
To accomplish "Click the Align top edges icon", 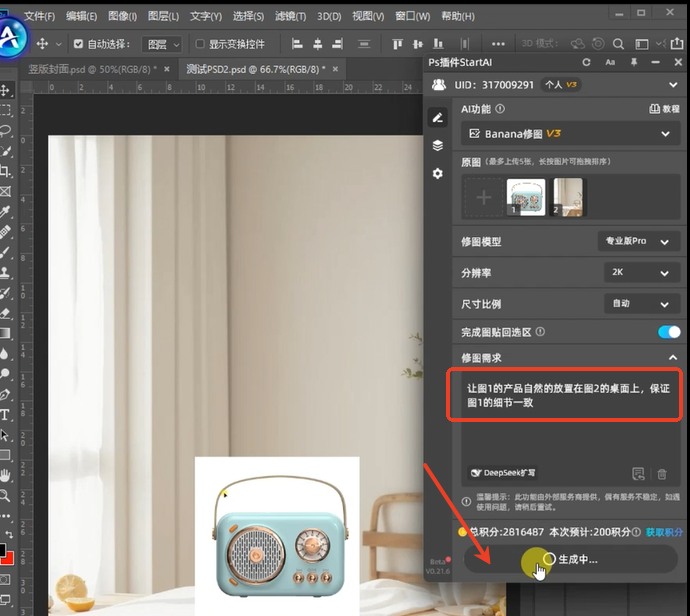I will (x=397, y=44).
